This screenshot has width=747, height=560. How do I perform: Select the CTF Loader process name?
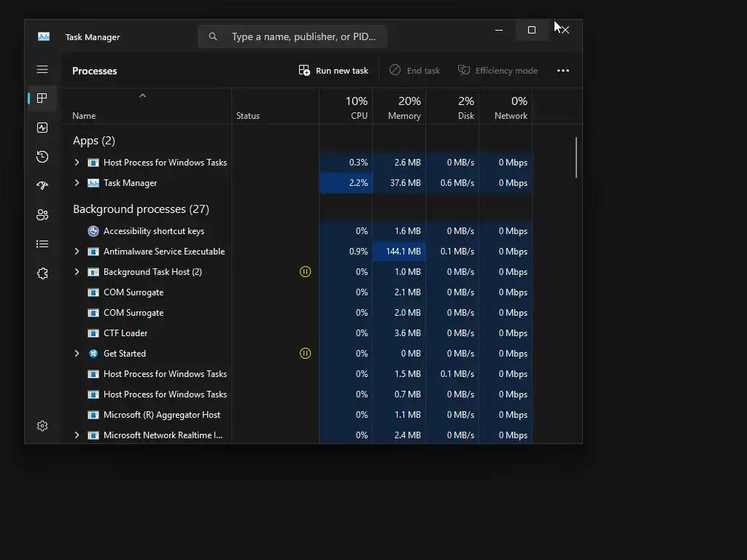(125, 333)
